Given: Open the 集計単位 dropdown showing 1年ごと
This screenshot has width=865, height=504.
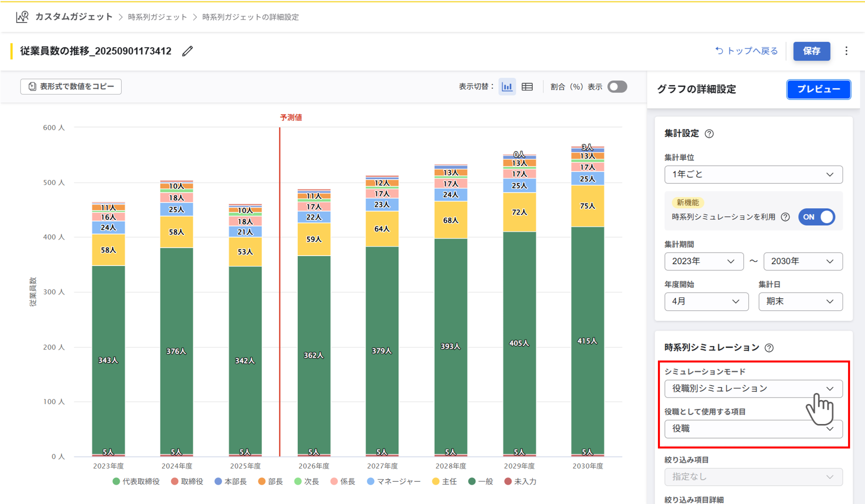Looking at the screenshot, I should click(x=753, y=174).
